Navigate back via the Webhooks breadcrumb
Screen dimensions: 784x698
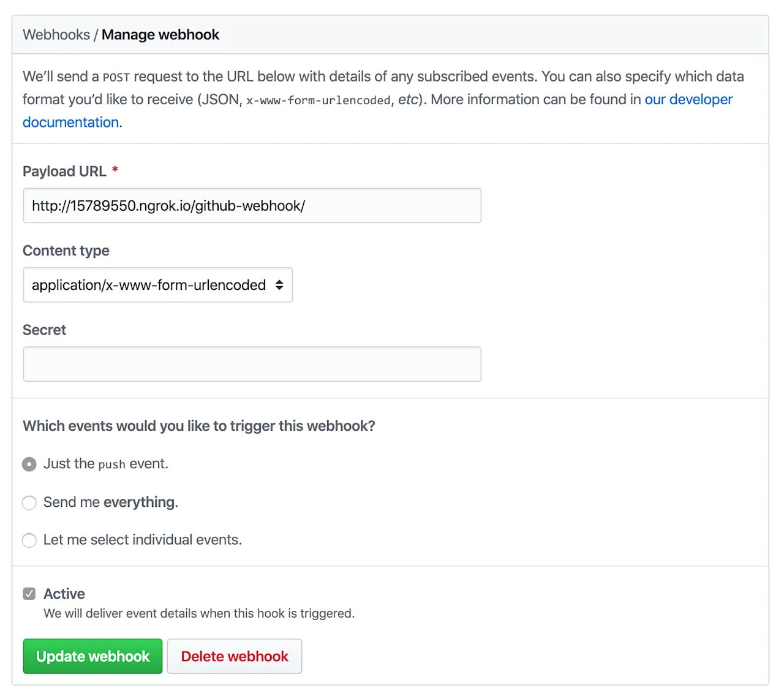(56, 34)
